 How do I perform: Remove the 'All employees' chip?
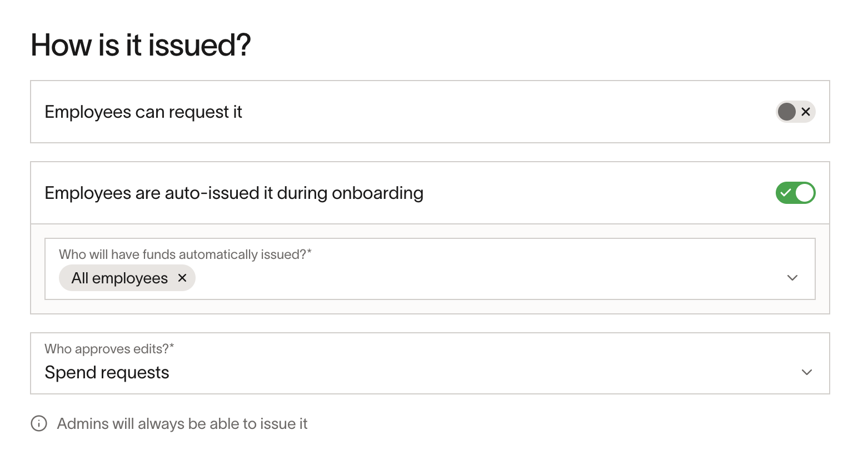tap(182, 278)
